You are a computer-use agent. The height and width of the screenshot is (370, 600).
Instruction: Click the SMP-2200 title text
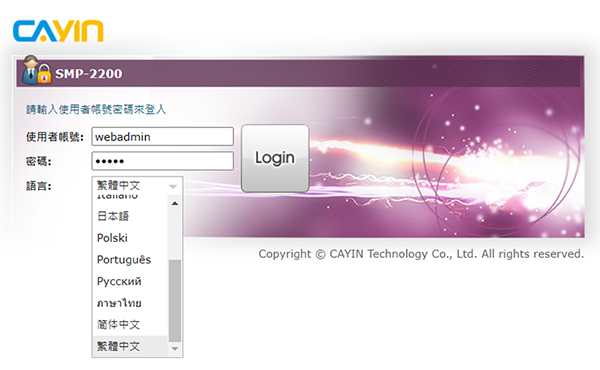(89, 73)
